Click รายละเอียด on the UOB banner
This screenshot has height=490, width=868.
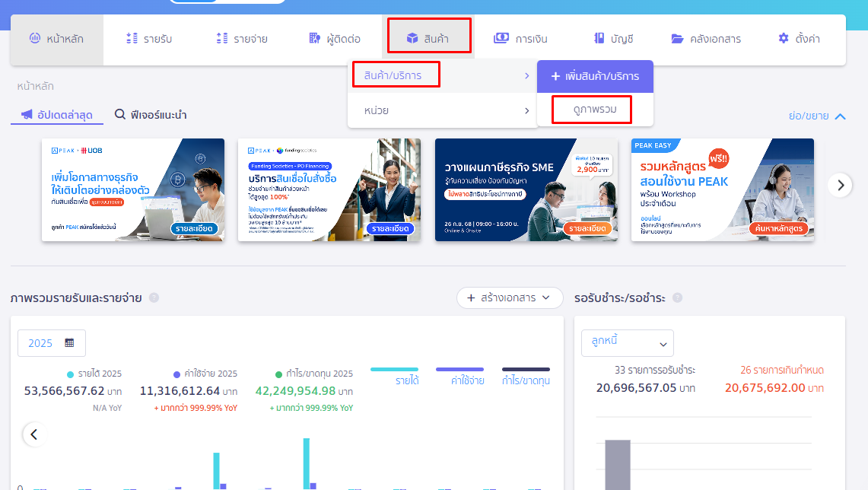(194, 229)
